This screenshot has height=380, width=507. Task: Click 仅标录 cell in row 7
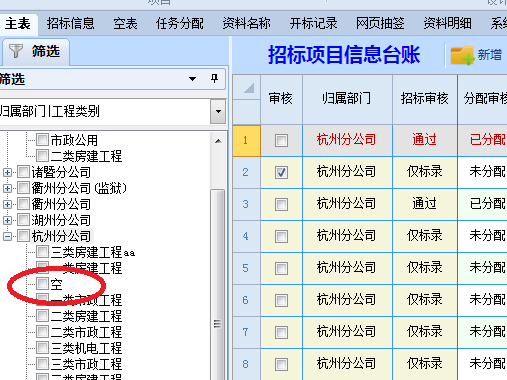pos(425,332)
